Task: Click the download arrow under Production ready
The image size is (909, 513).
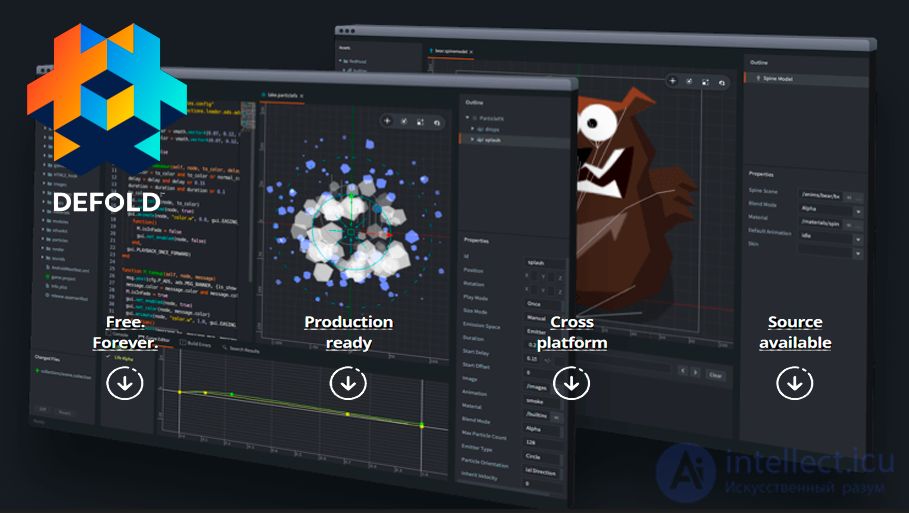Action: [x=348, y=383]
